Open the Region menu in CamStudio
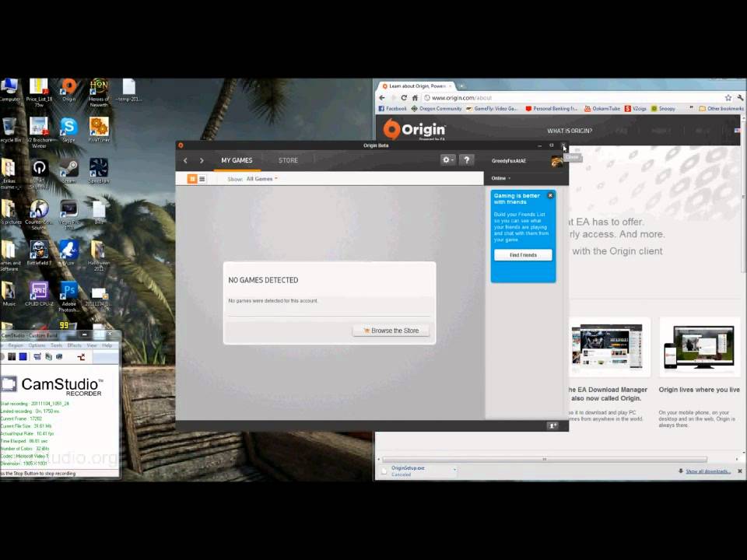747x560 pixels. click(16, 345)
